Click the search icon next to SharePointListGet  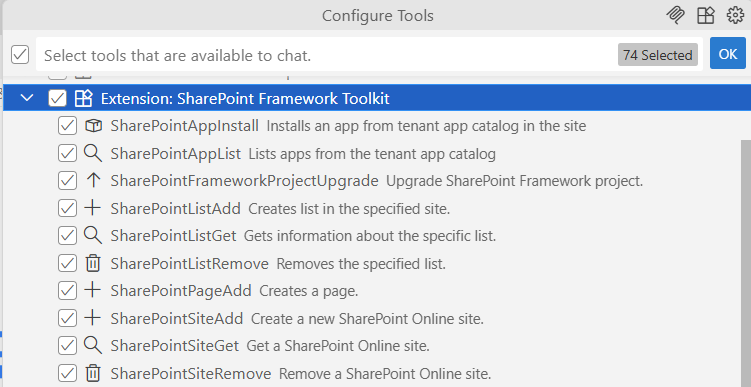[x=93, y=236]
